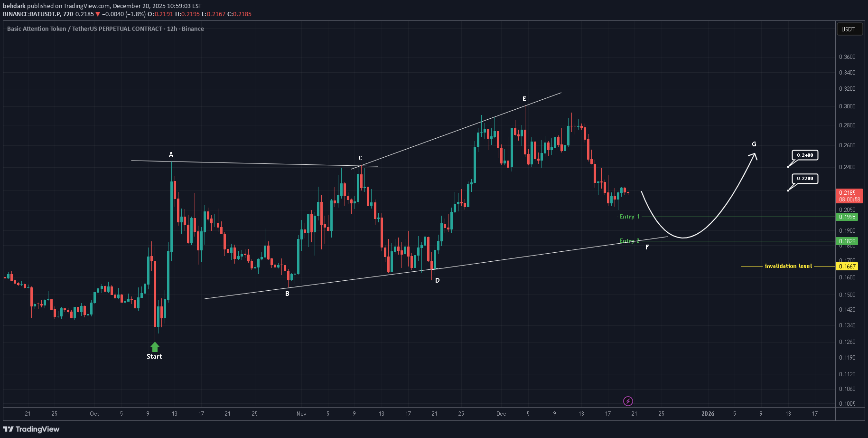Click the green 0.1998 price tag
Image resolution: width=868 pixels, height=438 pixels.
tap(847, 217)
